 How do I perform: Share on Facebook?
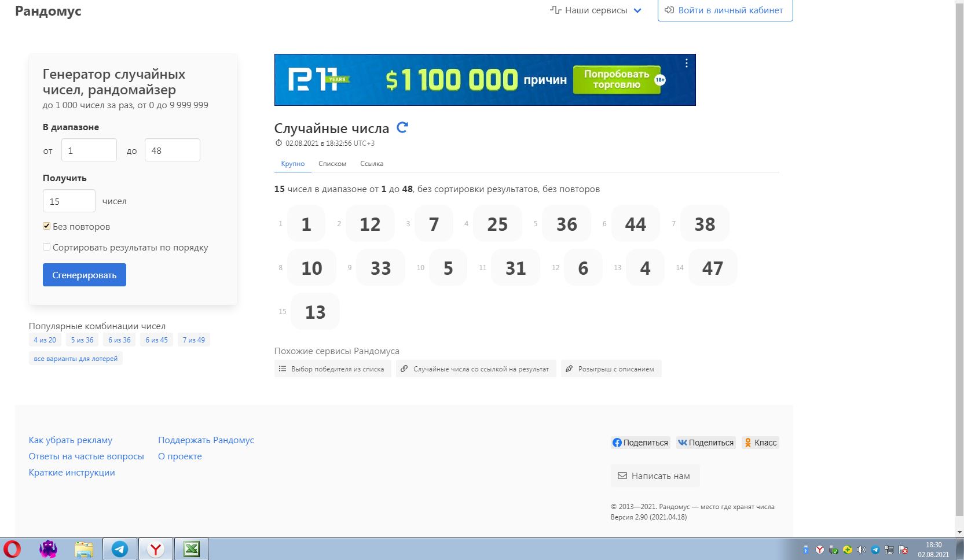[640, 443]
